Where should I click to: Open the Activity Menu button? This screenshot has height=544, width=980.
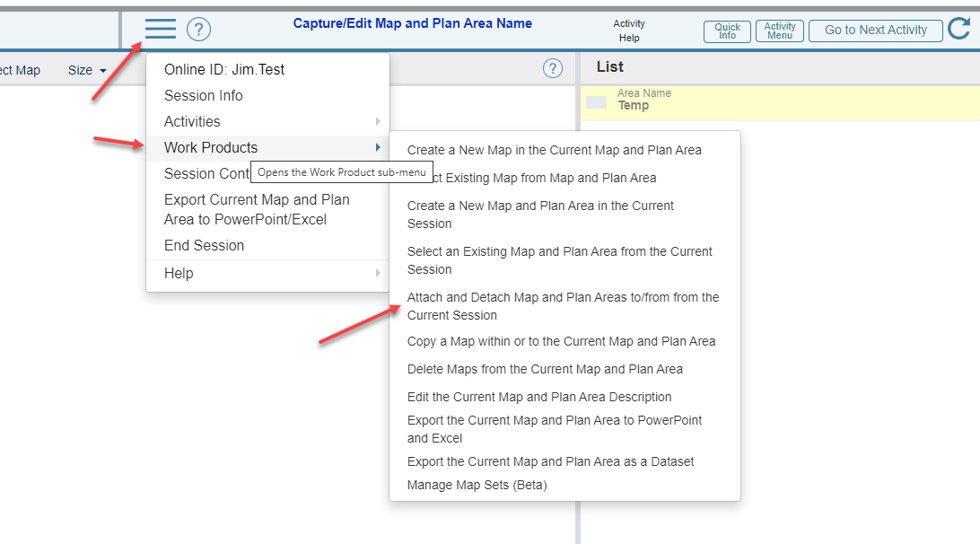[x=779, y=31]
